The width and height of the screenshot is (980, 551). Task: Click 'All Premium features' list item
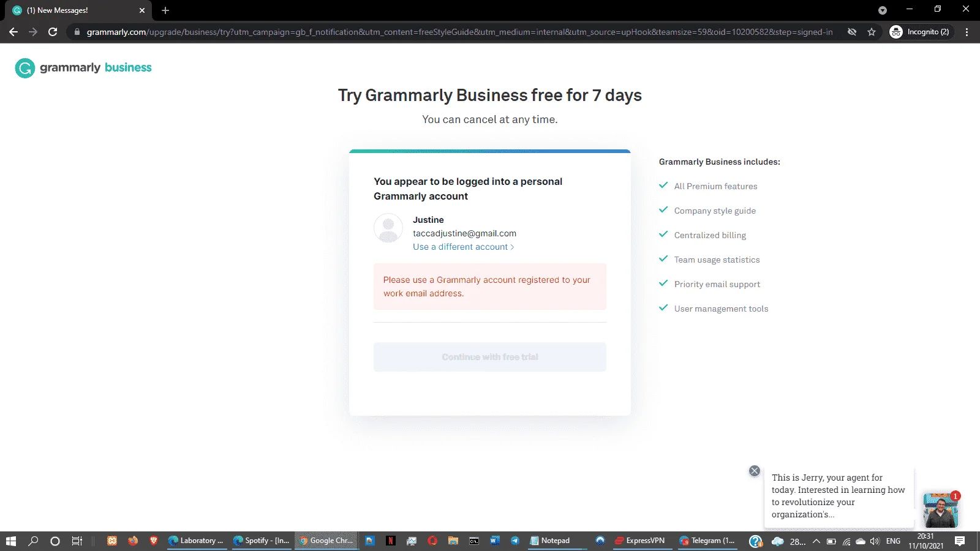click(x=715, y=186)
